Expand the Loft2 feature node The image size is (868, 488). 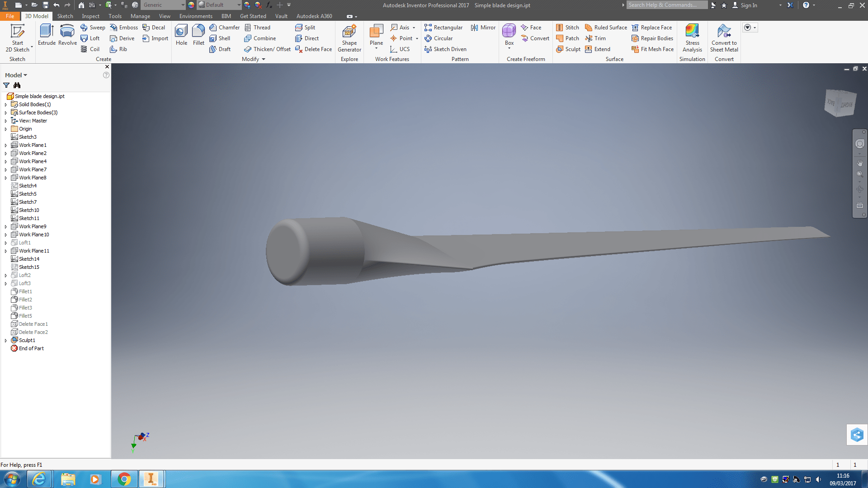5,275
